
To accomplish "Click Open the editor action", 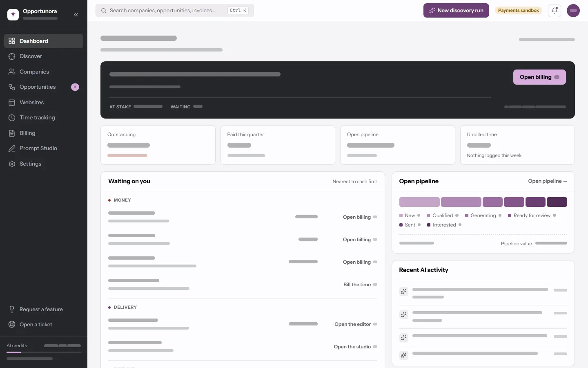I will pos(356,324).
